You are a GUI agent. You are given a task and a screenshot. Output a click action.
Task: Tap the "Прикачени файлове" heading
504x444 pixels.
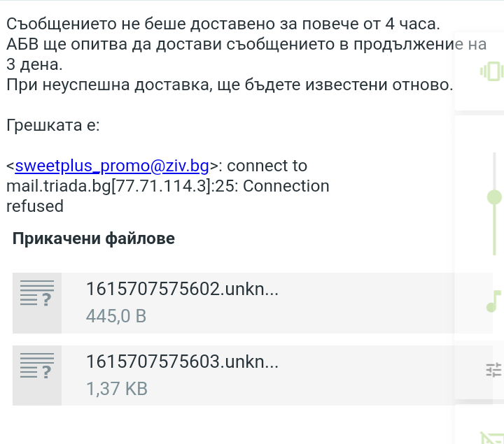pos(94,238)
